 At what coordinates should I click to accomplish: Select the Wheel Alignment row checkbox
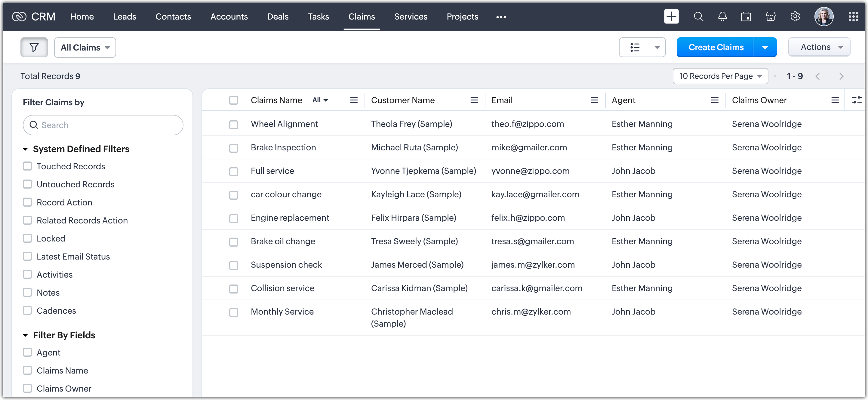pos(233,124)
